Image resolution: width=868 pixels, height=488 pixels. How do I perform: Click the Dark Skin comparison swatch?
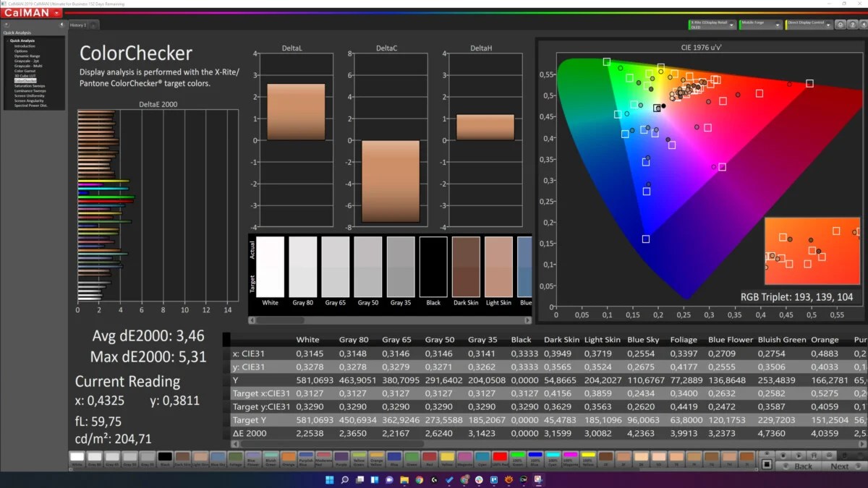(466, 266)
